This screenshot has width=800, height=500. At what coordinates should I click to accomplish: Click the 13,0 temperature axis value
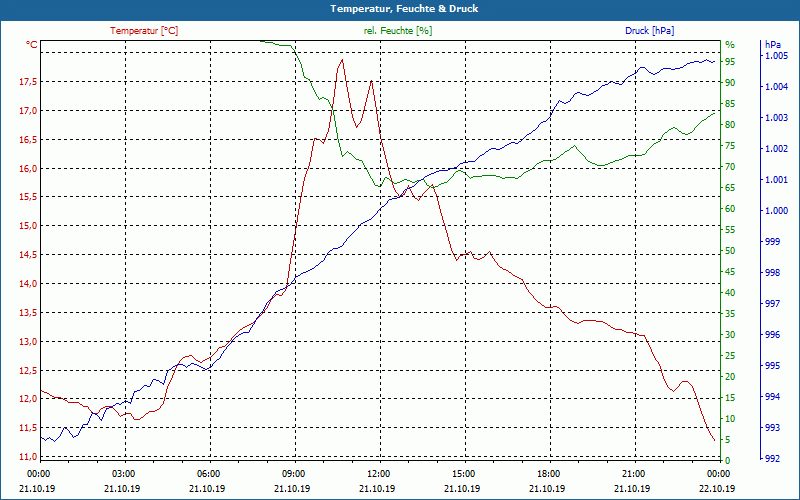(28, 342)
